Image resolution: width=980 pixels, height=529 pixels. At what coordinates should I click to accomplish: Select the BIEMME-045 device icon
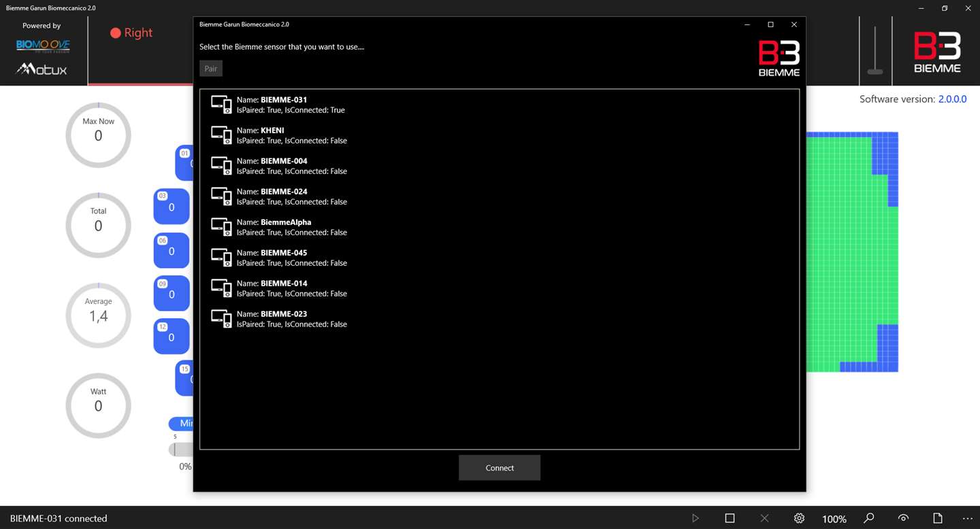(221, 258)
